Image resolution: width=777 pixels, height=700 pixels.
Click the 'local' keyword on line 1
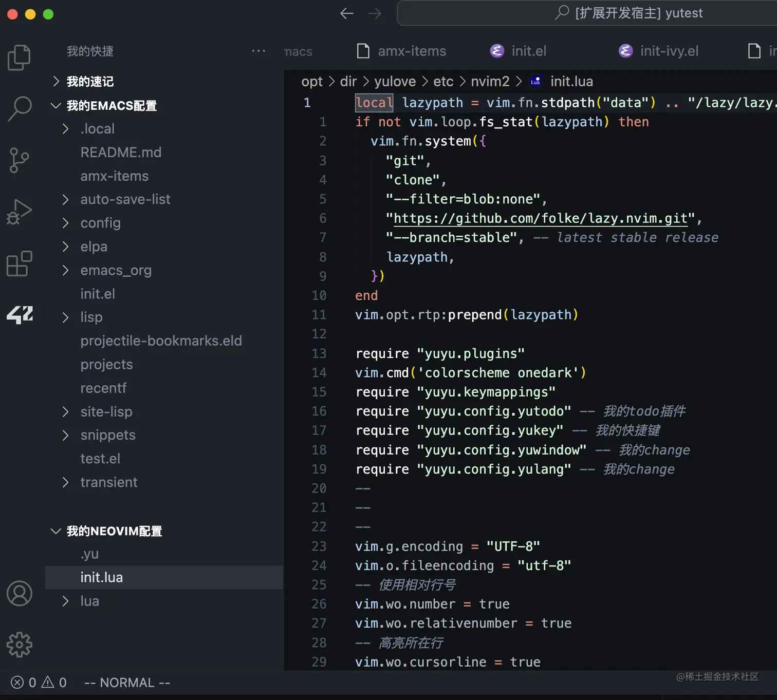tap(374, 103)
